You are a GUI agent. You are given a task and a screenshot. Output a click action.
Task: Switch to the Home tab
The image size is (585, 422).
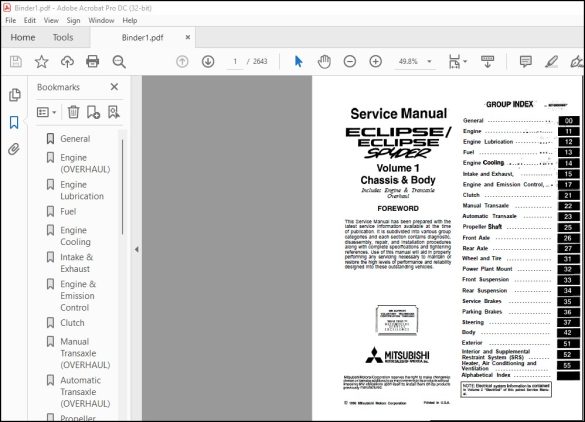pyautogui.click(x=23, y=37)
